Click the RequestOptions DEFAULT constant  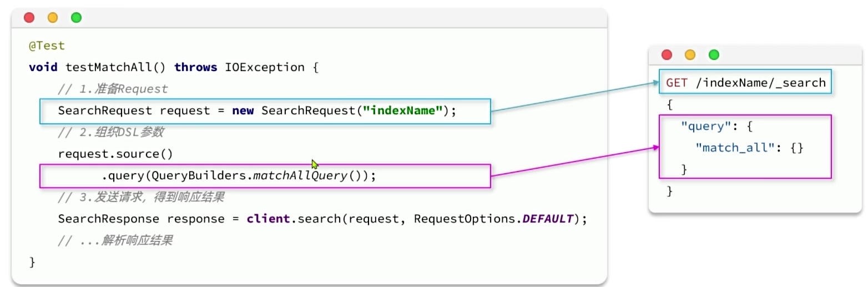point(548,219)
